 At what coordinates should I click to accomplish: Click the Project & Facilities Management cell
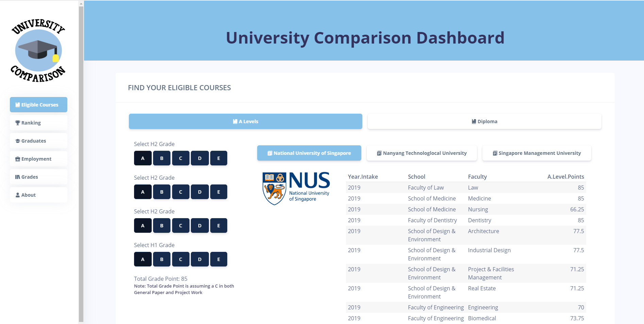pos(491,273)
